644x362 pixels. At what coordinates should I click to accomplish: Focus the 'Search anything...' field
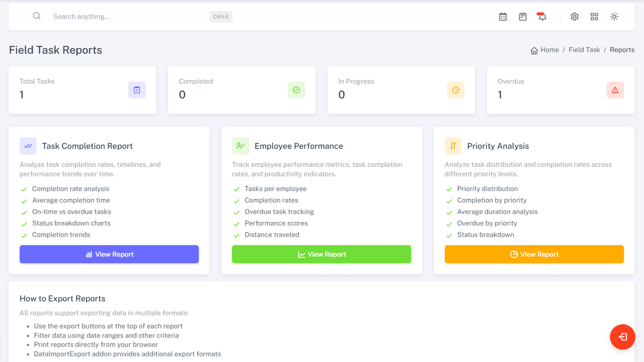(127, 17)
